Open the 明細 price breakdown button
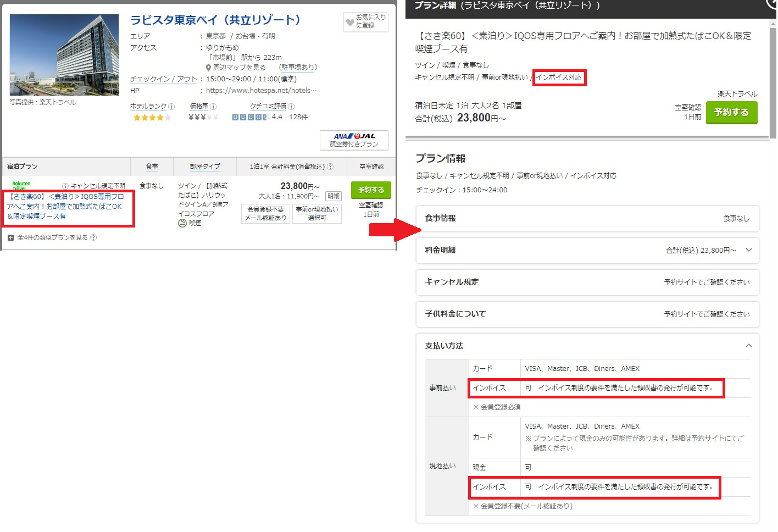The width and height of the screenshot is (778, 532). pos(334,196)
